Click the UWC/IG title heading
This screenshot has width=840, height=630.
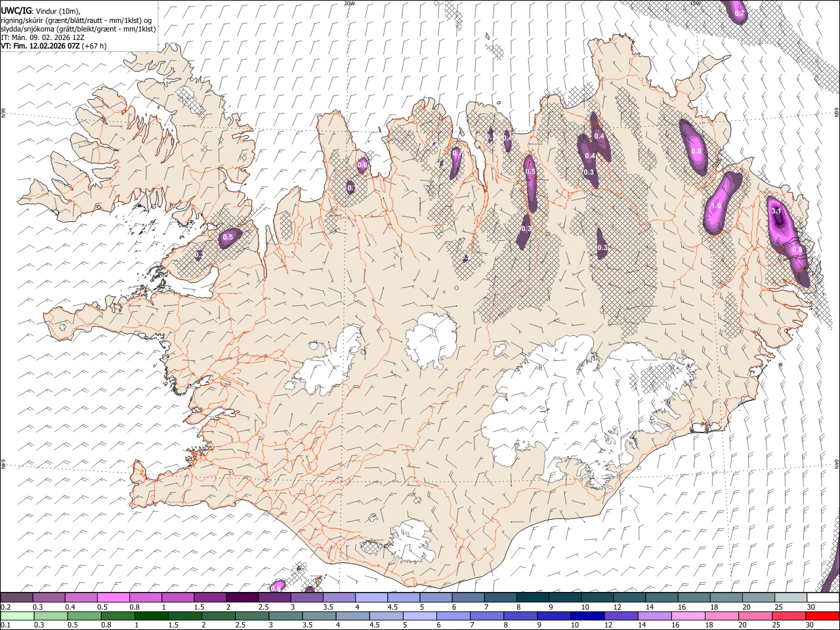click(x=15, y=10)
